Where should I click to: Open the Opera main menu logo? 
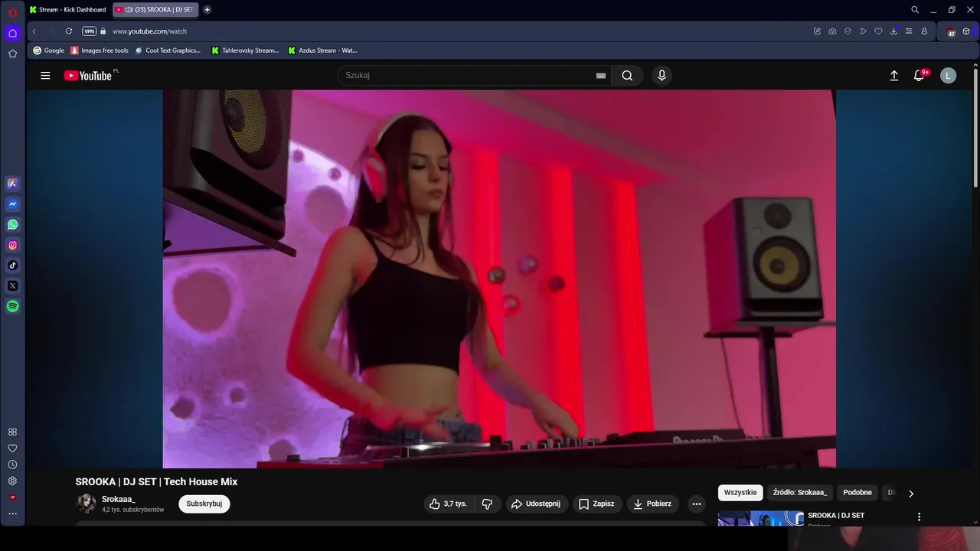tap(12, 12)
